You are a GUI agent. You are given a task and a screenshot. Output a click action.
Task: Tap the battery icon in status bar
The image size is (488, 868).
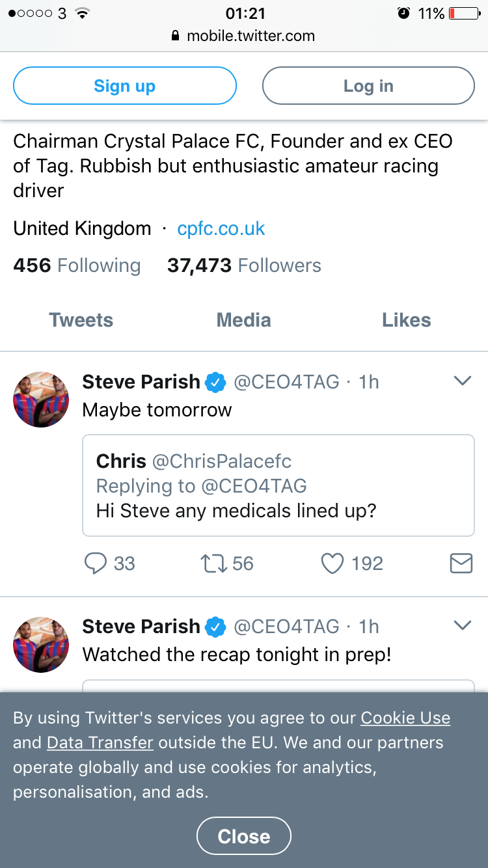click(464, 13)
